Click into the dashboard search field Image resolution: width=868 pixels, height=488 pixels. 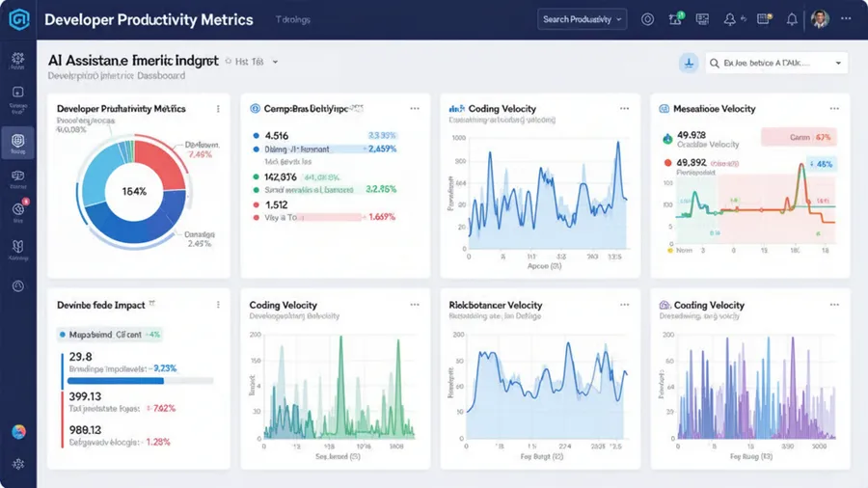coord(776,63)
